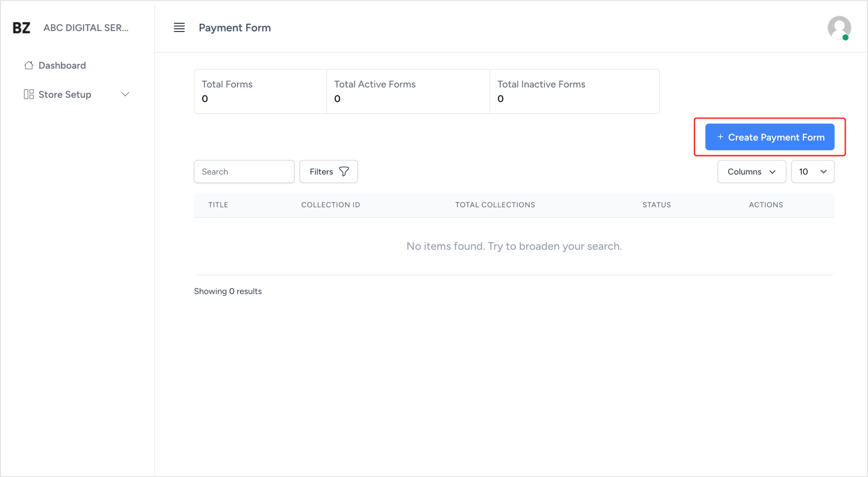Click the TOTAL COLLECTIONS column header
The height and width of the screenshot is (477, 868).
pos(495,205)
